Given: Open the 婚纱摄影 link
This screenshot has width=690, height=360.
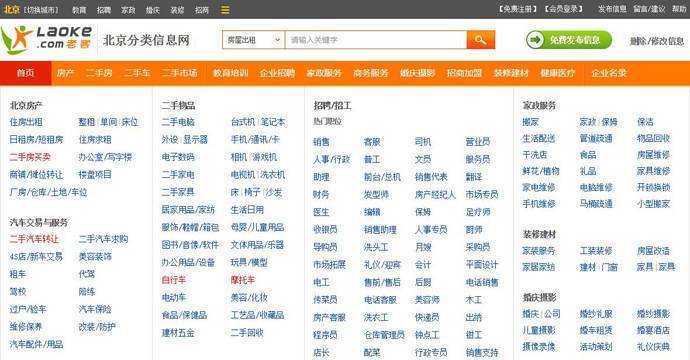Looking at the screenshot, I should 653,314.
